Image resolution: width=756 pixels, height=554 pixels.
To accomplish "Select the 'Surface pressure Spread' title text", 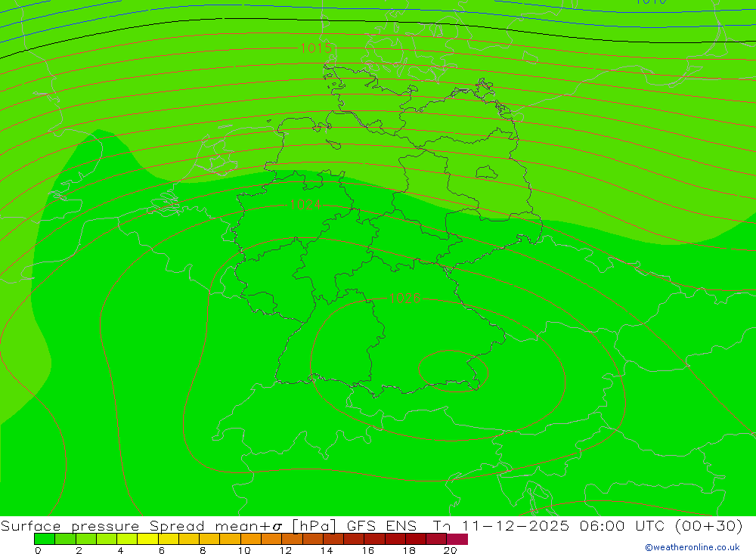I will click(x=102, y=525).
